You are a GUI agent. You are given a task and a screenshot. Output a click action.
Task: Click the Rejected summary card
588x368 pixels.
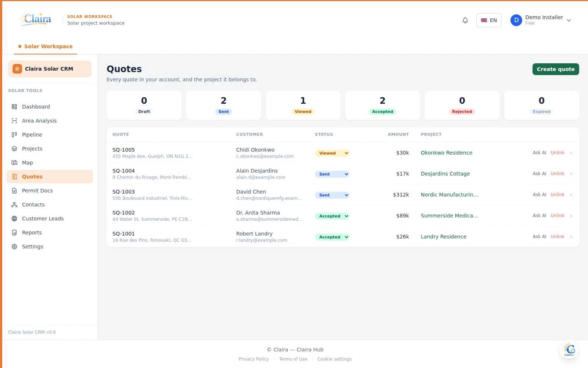pos(462,105)
